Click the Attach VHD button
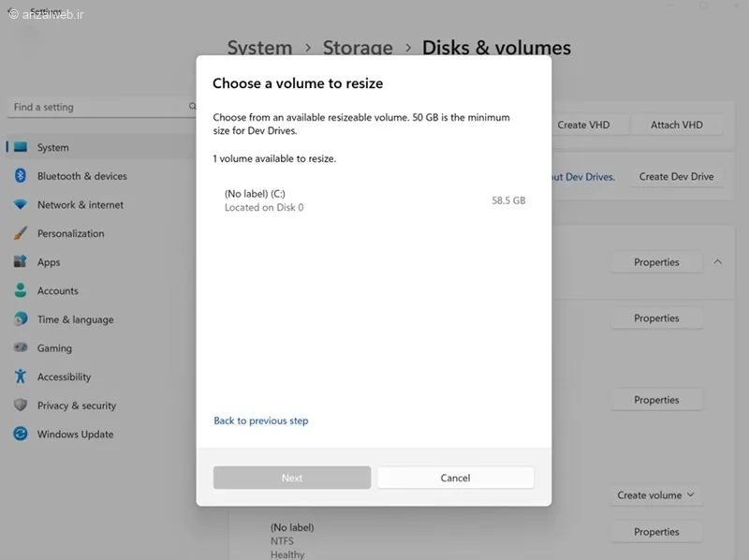 (x=676, y=125)
